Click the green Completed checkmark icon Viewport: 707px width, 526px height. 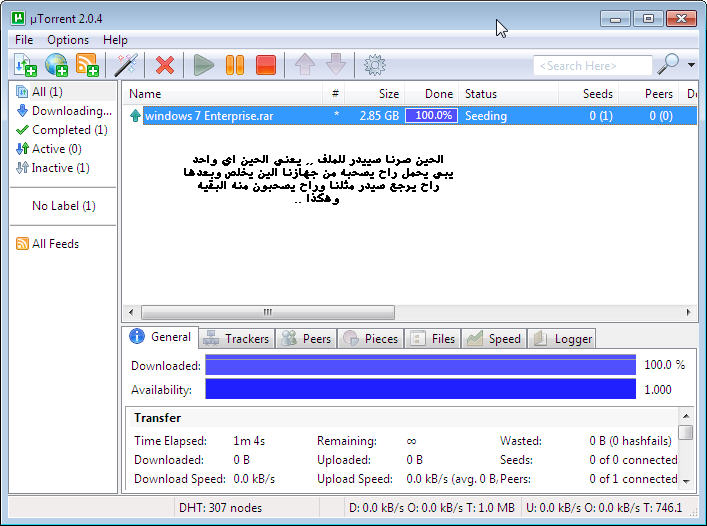(x=22, y=130)
